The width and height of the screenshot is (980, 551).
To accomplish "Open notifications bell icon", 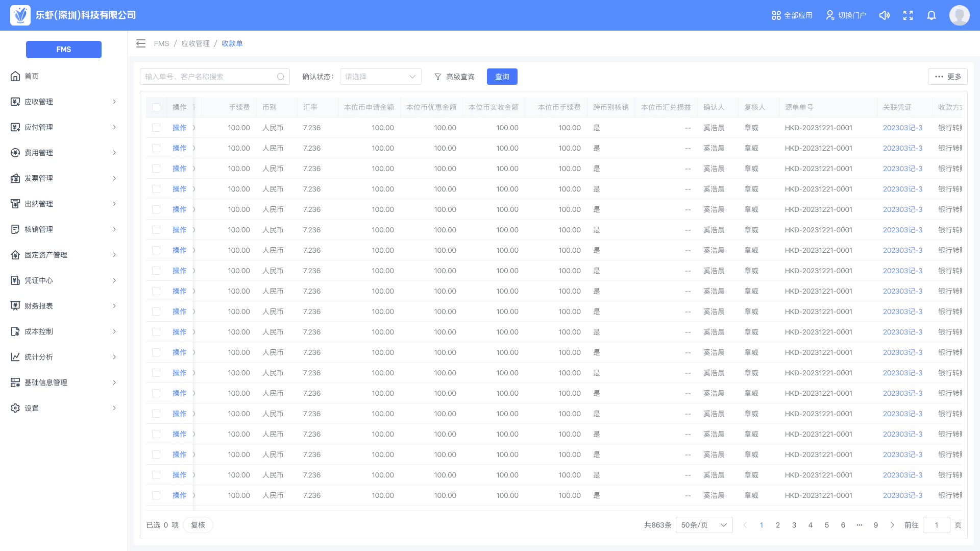I will (x=932, y=15).
